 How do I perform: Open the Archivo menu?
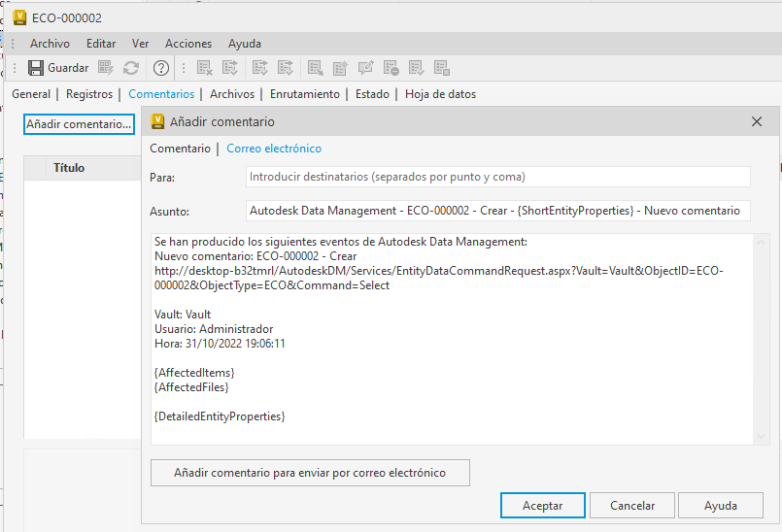click(50, 44)
